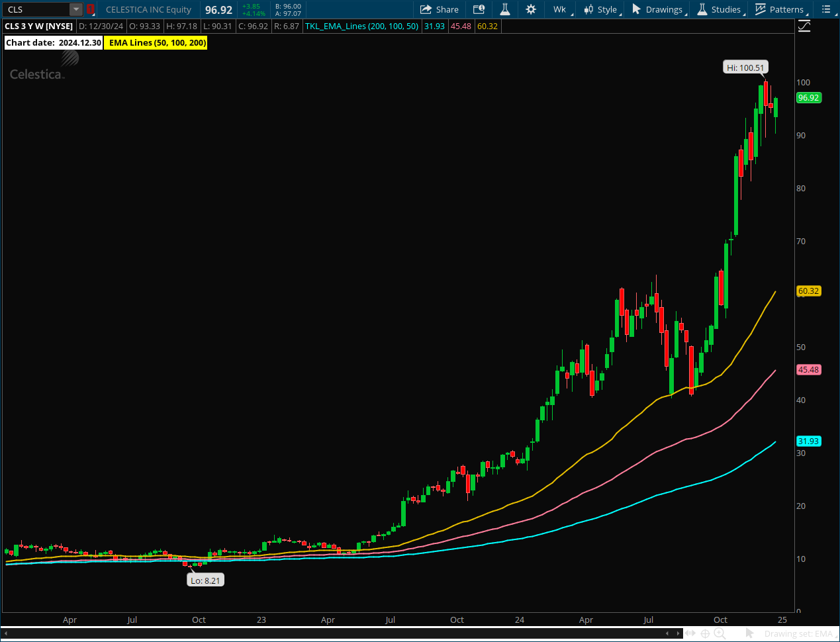The image size is (840, 642).
Task: Click the zoom in magnifier icon
Action: [x=720, y=633]
